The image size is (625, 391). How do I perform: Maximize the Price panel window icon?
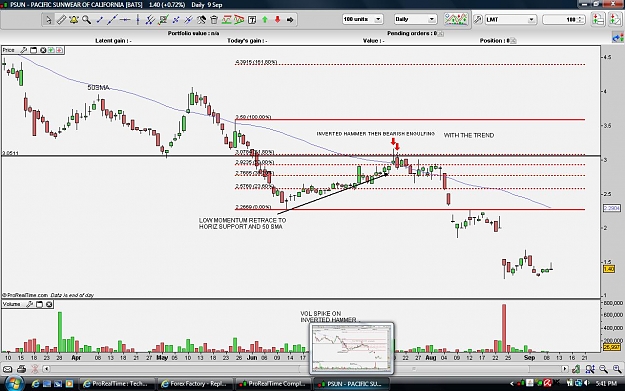(x=33, y=50)
